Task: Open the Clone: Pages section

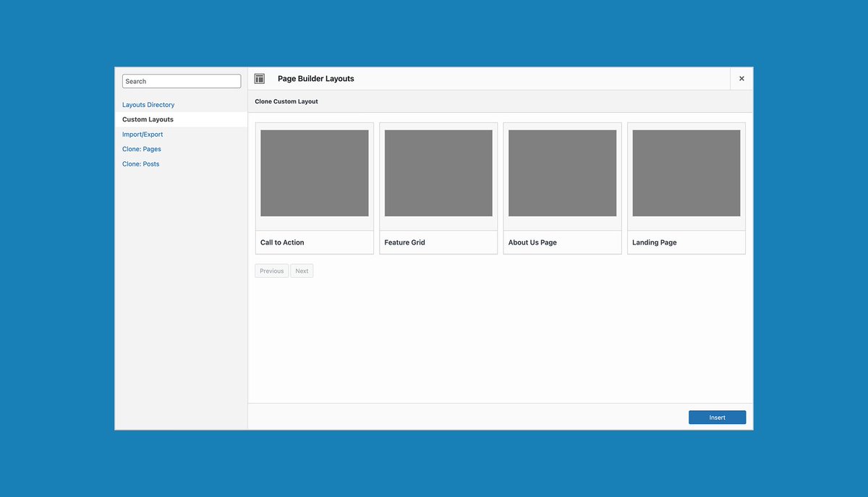Action: coord(141,148)
